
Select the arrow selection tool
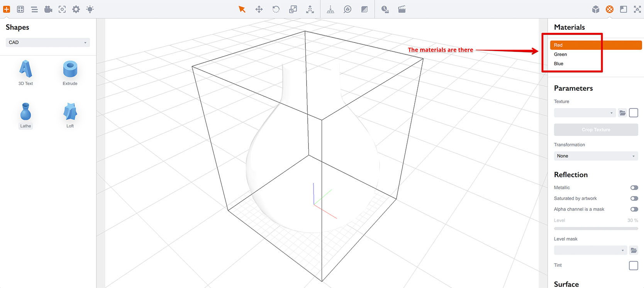(242, 9)
